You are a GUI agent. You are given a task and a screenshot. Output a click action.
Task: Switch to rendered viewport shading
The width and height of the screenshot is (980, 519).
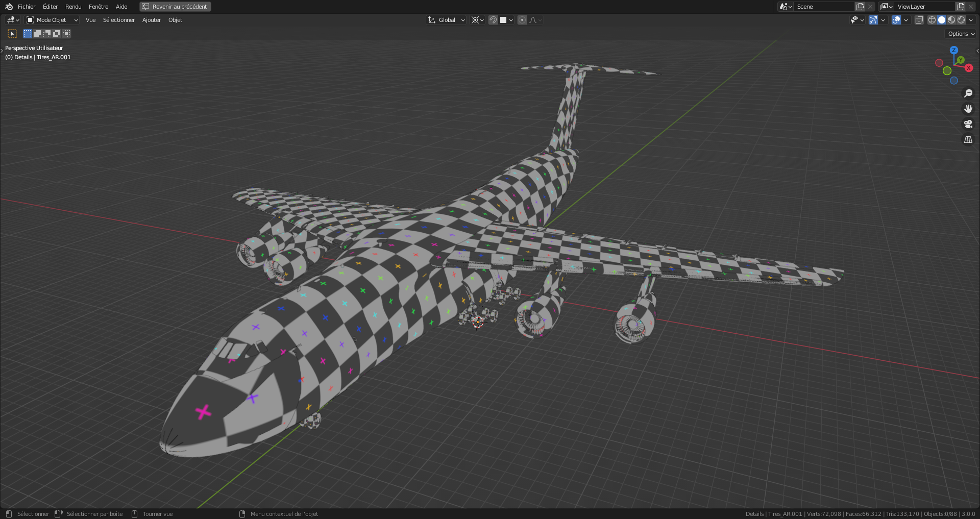click(x=961, y=20)
